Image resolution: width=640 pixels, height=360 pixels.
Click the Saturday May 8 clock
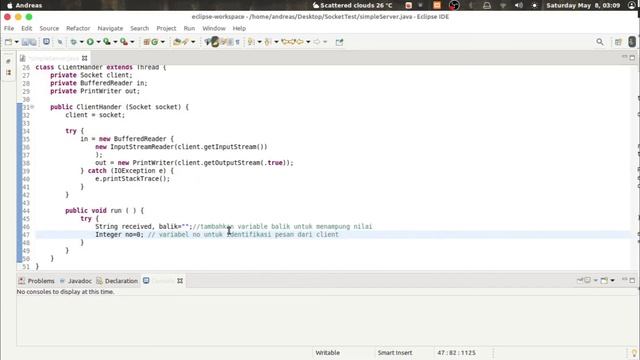coord(583,5)
